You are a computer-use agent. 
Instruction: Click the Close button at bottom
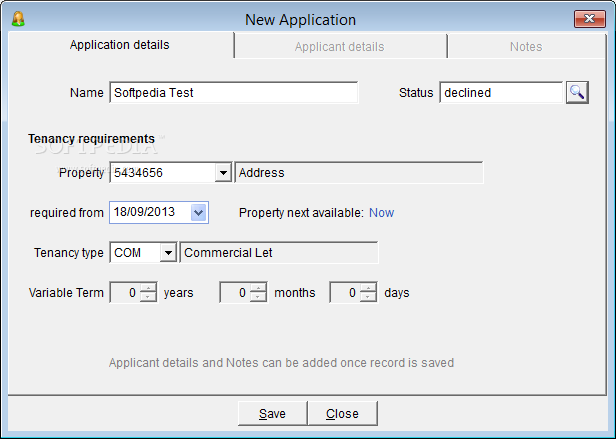(342, 413)
